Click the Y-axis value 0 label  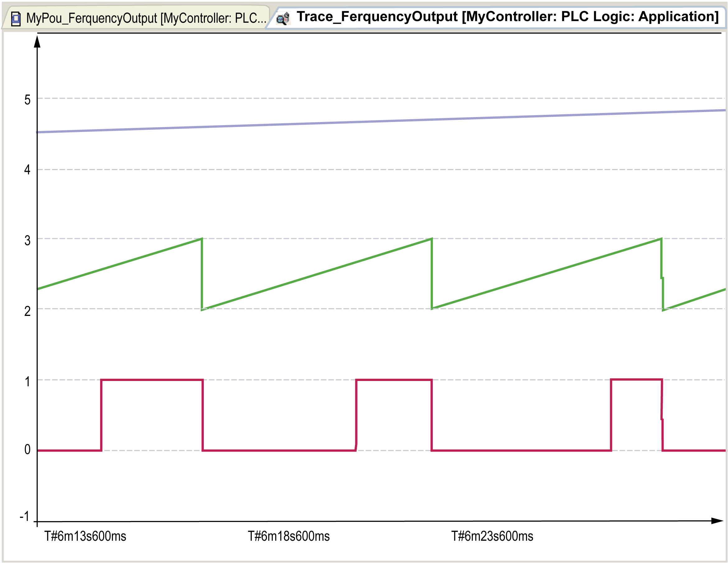click(27, 449)
